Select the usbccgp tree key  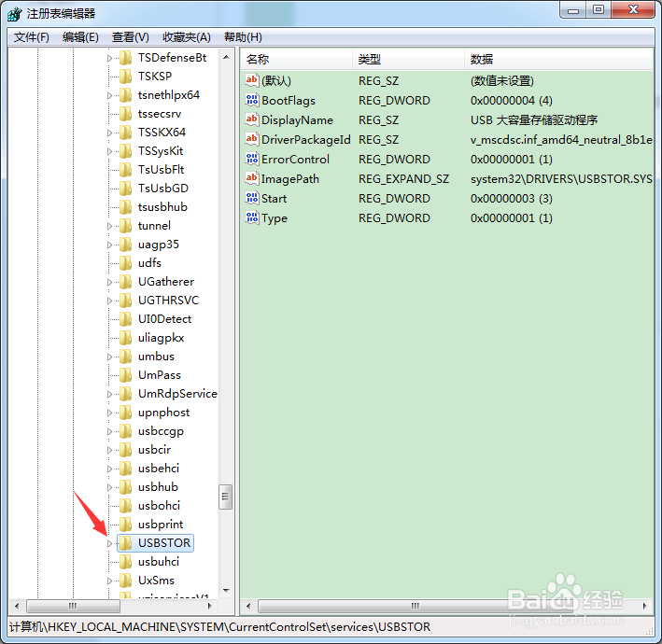click(x=161, y=431)
